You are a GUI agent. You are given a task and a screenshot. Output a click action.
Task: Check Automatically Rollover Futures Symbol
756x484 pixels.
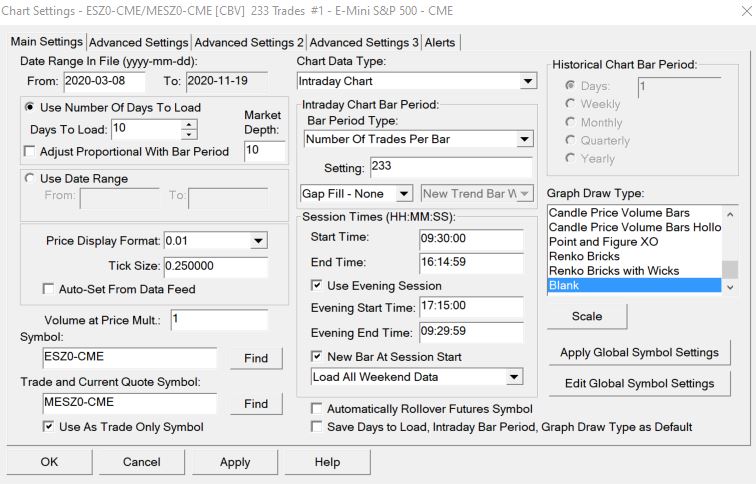pyautogui.click(x=318, y=409)
